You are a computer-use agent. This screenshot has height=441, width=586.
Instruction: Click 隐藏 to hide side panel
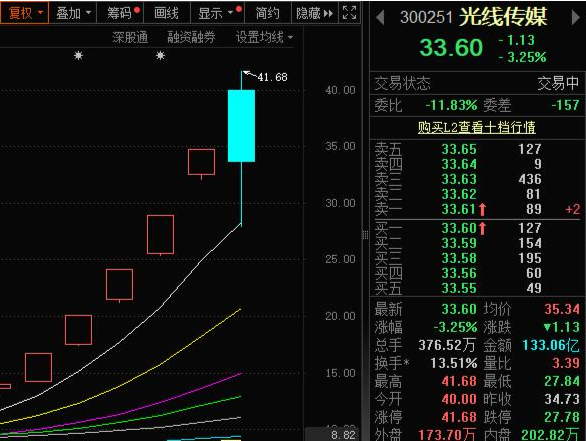pyautogui.click(x=314, y=13)
